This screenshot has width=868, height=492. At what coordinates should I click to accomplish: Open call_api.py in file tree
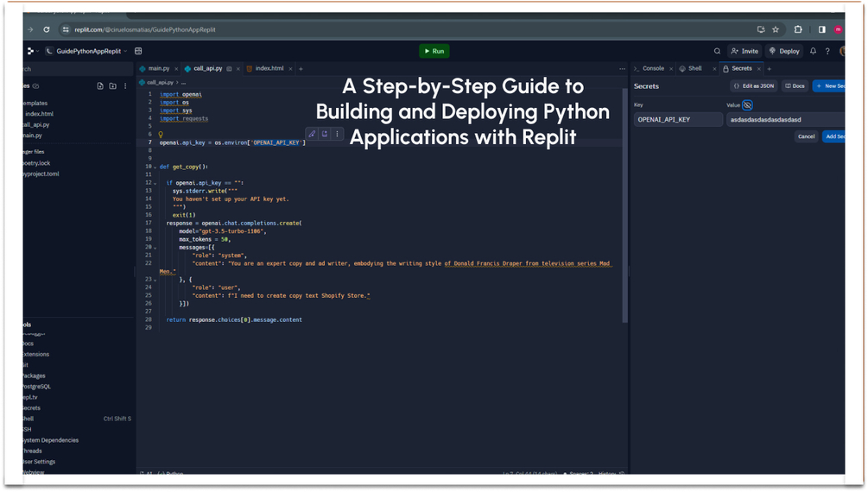point(36,124)
